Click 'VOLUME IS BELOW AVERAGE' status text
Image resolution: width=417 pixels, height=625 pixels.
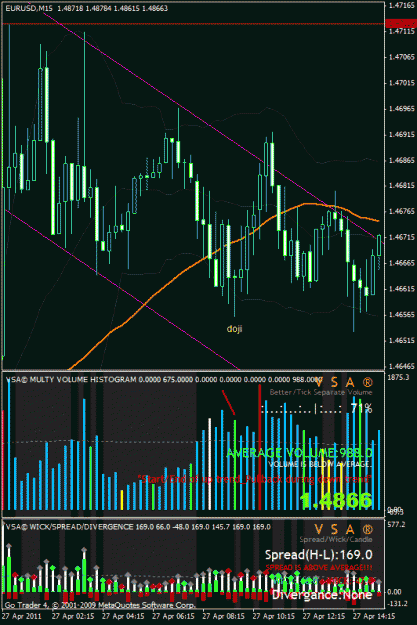click(320, 464)
